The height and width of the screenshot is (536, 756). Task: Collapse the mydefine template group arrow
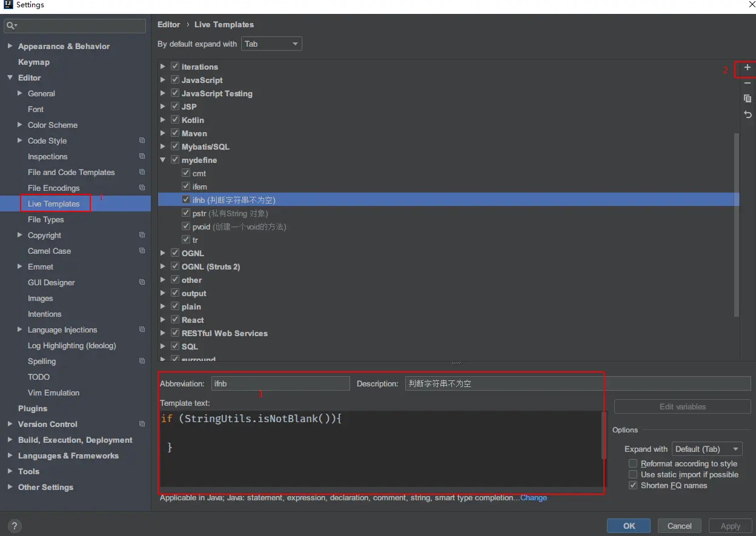(x=163, y=160)
